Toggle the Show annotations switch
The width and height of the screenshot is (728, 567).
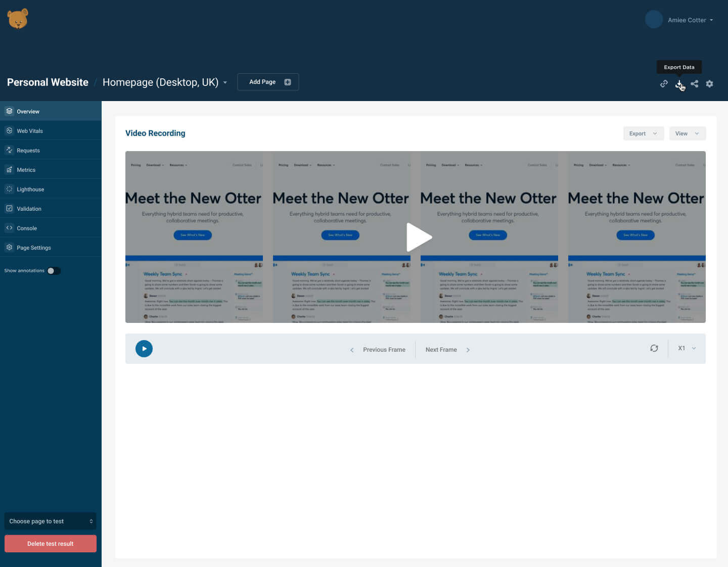coord(54,271)
